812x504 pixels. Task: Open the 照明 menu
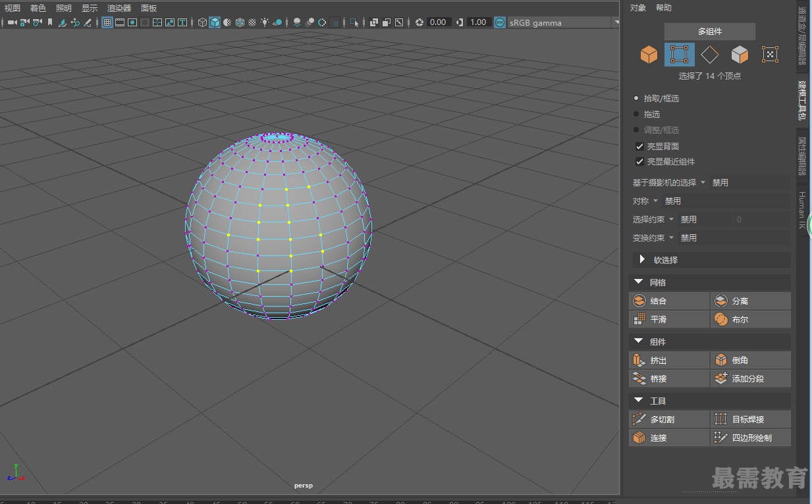pyautogui.click(x=64, y=8)
